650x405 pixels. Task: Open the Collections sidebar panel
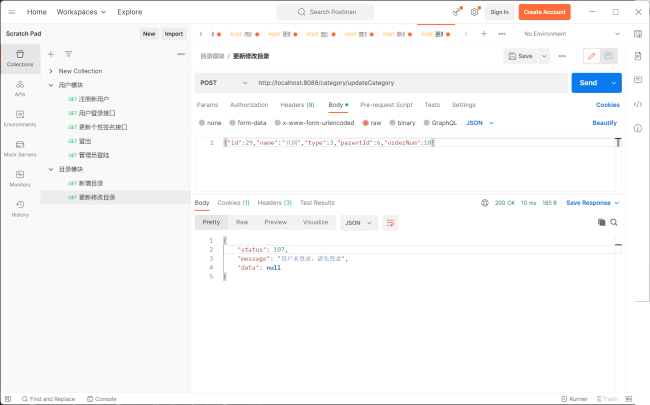[20, 58]
